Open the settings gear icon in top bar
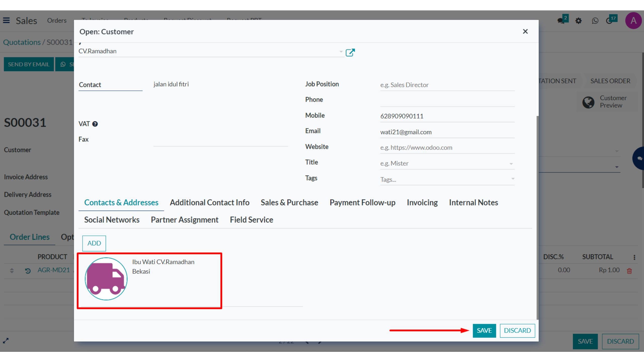 click(578, 21)
